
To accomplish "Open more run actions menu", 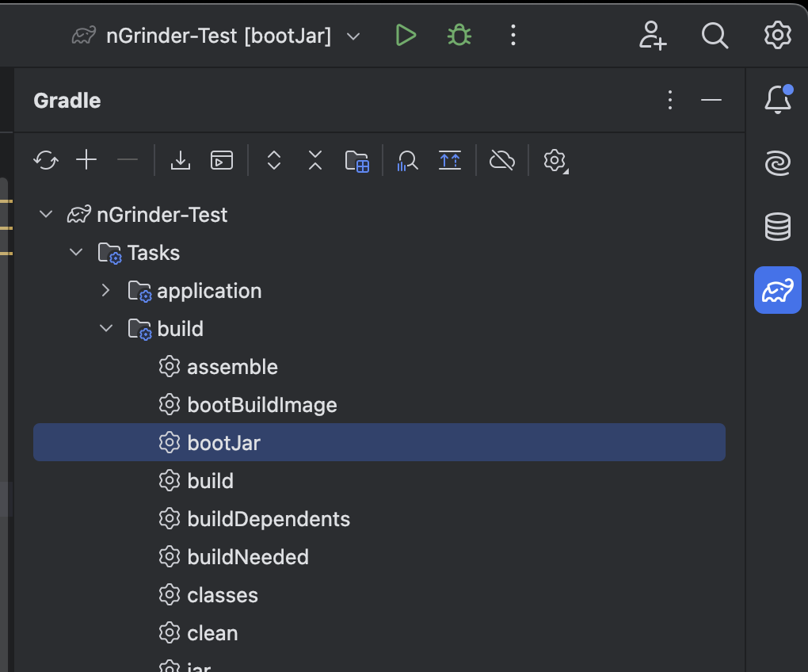I will 513,36.
